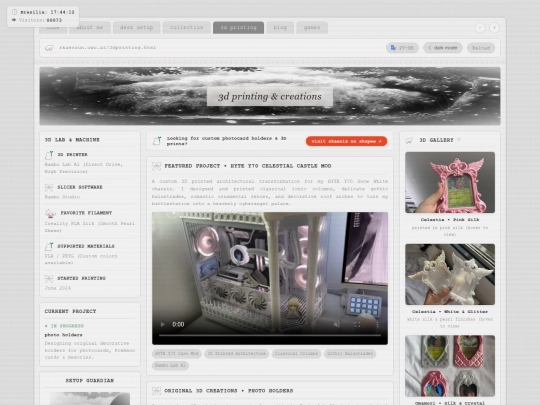Click the clock icon in Brasilia time widget
This screenshot has width=540, height=405.
[x=14, y=12]
